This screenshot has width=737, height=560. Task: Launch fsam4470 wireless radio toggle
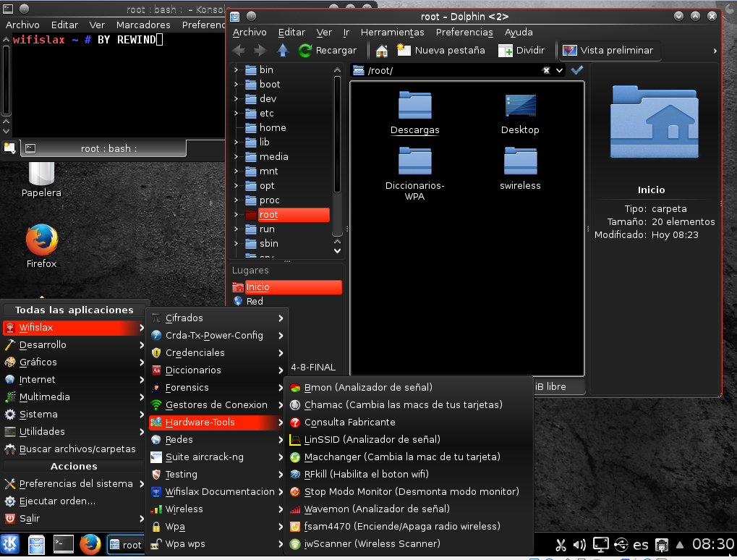coord(409,527)
